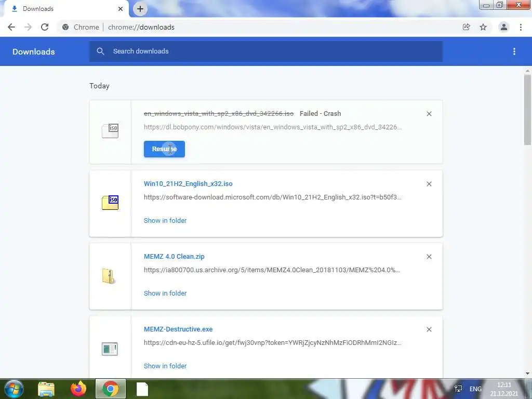Screen dimensions: 532x399
Task: Click the archive.org MEMZ source URL
Action: point(272,270)
